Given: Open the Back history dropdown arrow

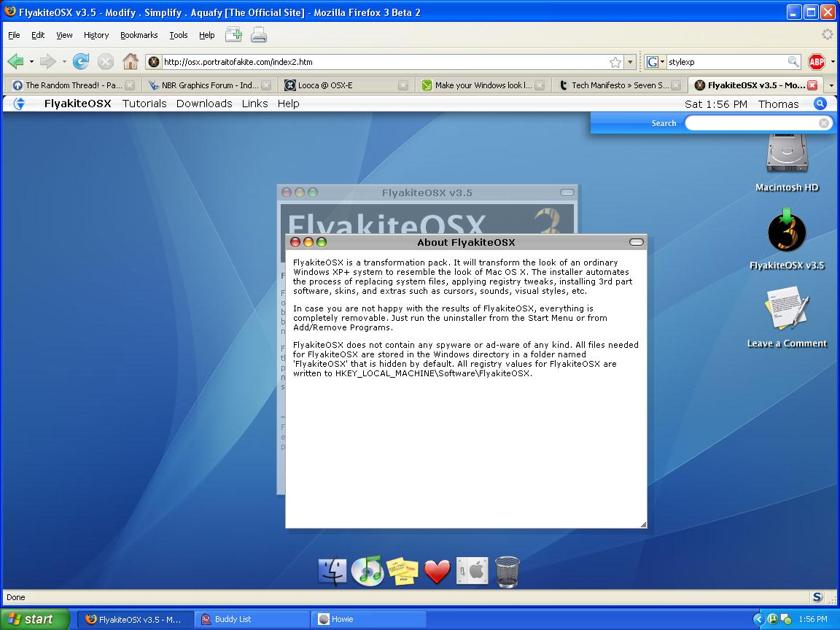Looking at the screenshot, I should (x=31, y=61).
